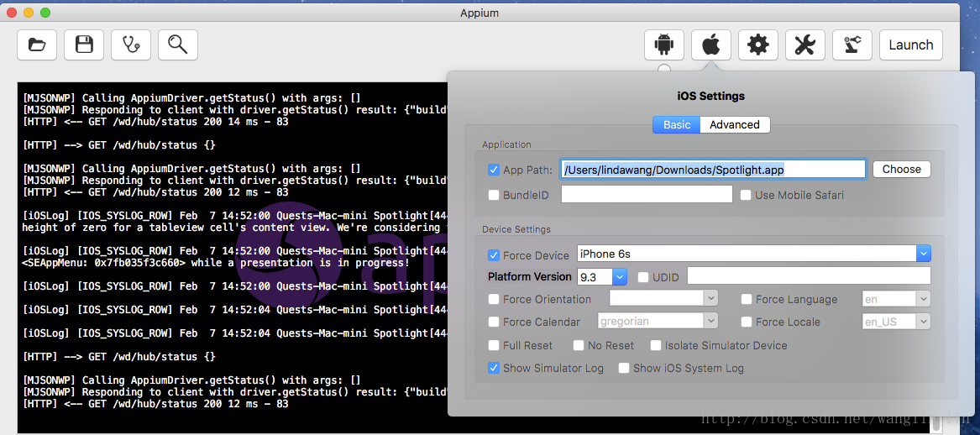Viewport: 980px width, 435px height.
Task: Open developer settings with the wrench icon
Action: point(805,45)
